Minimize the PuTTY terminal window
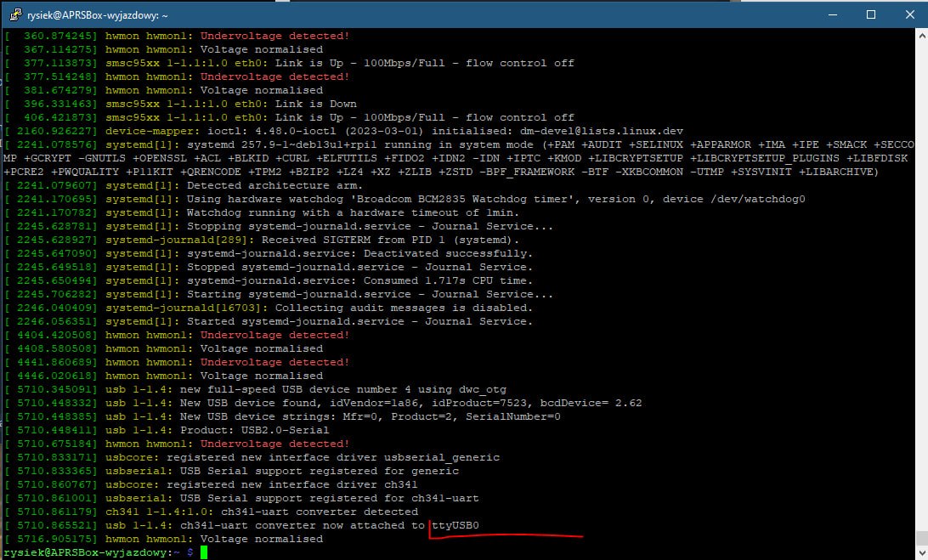The image size is (928, 560). (x=832, y=14)
